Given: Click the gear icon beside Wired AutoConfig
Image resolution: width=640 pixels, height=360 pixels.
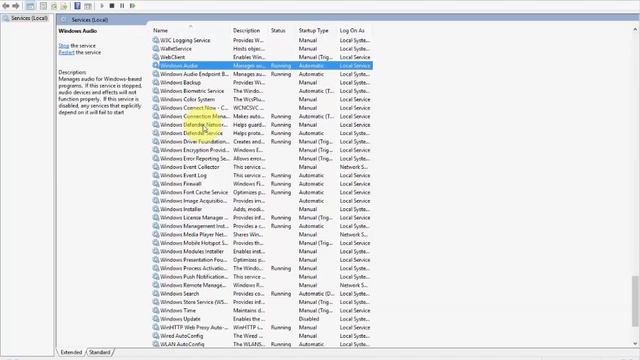Looking at the screenshot, I should [156, 336].
